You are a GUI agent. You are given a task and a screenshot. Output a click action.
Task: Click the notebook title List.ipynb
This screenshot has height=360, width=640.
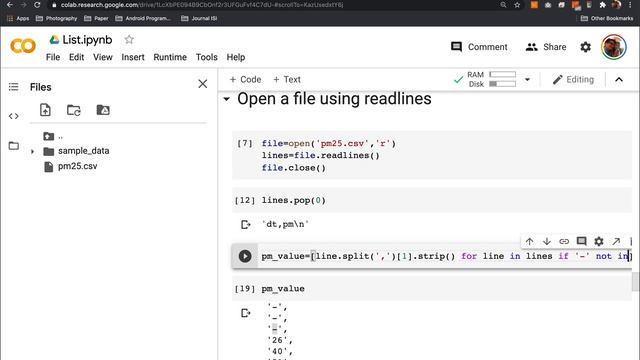[x=87, y=40]
